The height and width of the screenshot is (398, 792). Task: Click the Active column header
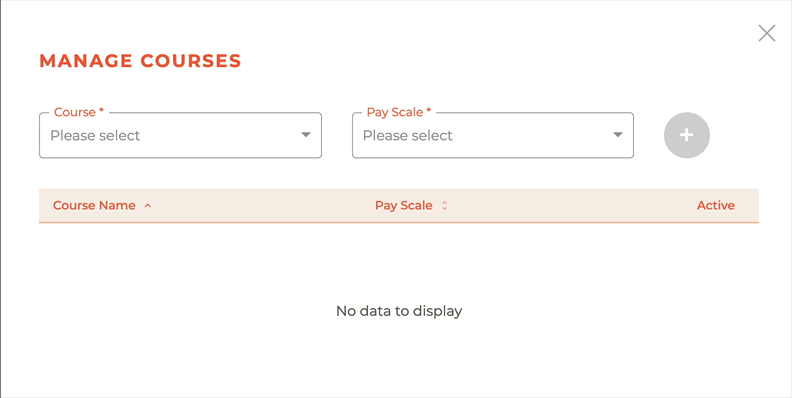tap(716, 206)
